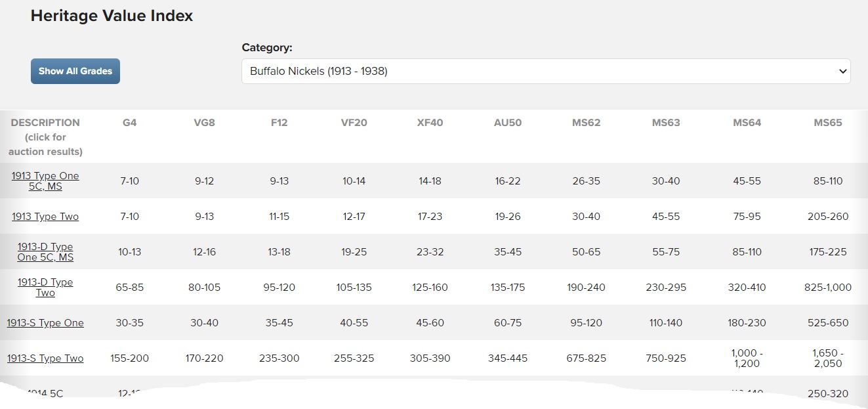Screen dimensions: 868x409
Task: Select the MS62 column header
Action: click(586, 123)
